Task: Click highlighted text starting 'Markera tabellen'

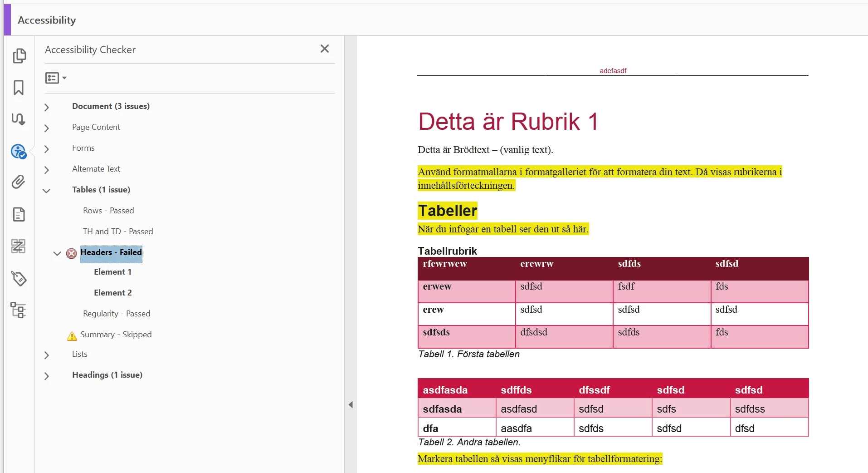Action: pos(540,459)
